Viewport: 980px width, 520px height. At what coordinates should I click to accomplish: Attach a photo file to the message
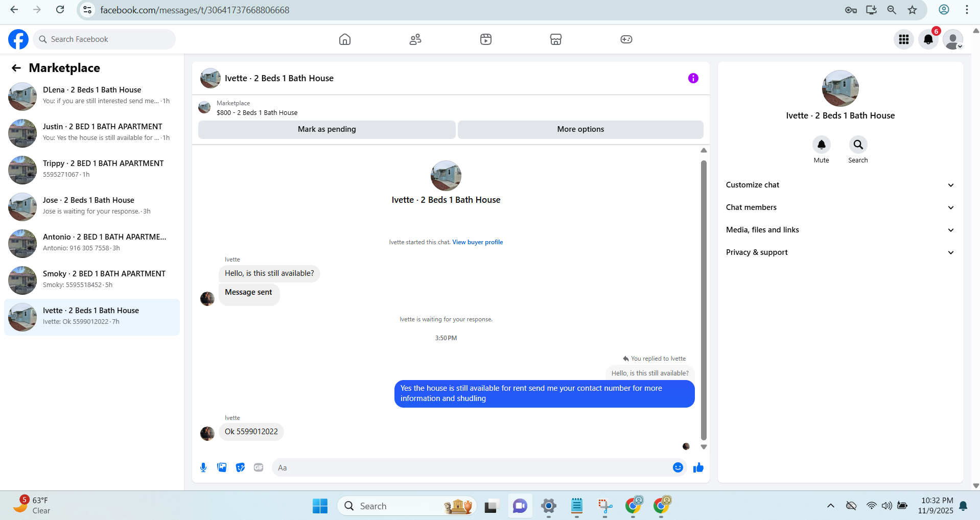tap(222, 467)
